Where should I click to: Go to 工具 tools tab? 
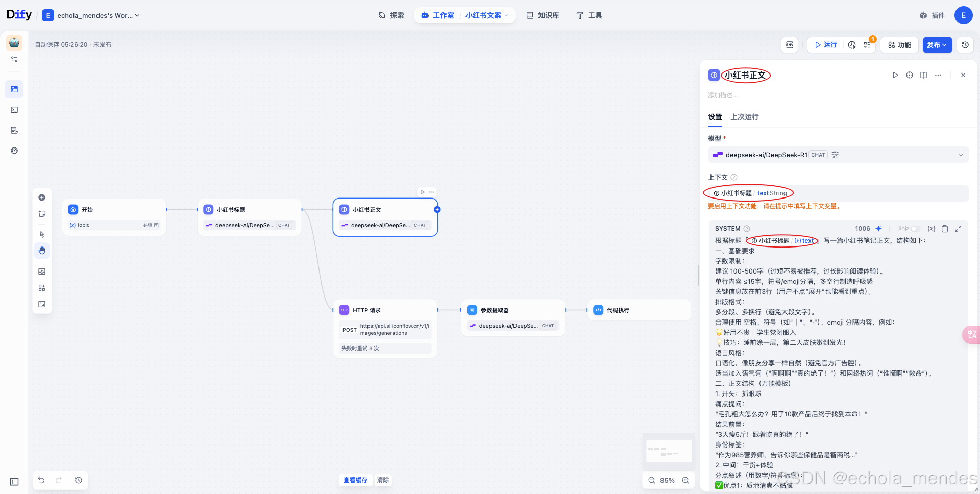pyautogui.click(x=589, y=15)
